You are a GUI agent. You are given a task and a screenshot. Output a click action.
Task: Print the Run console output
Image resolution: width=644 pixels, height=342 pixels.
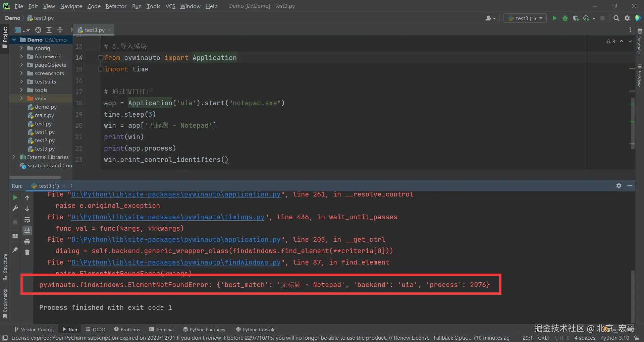coord(27,241)
